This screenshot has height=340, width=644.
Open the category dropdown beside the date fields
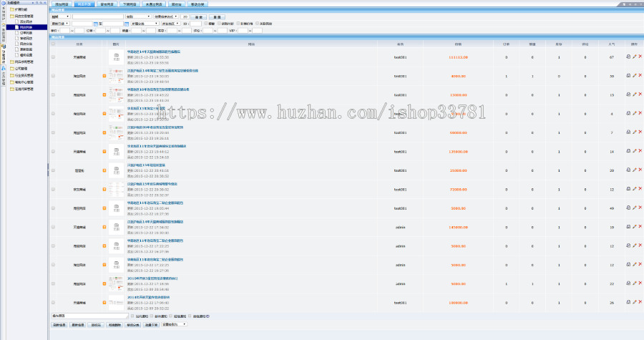coord(145,24)
